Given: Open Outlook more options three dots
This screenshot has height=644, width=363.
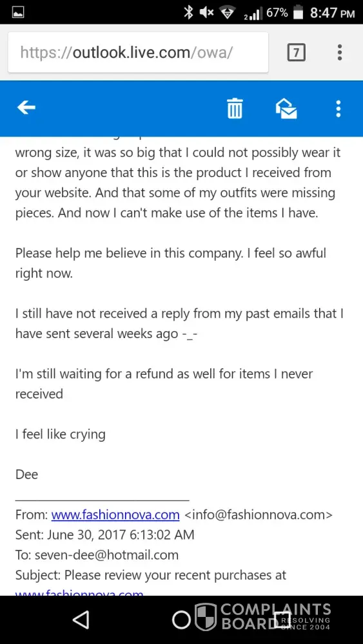Looking at the screenshot, I should point(338,108).
